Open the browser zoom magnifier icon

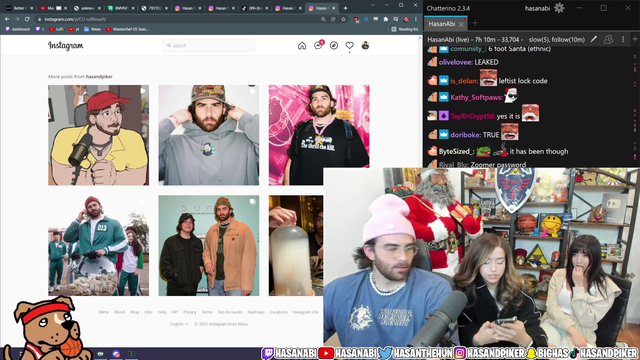pos(323,19)
